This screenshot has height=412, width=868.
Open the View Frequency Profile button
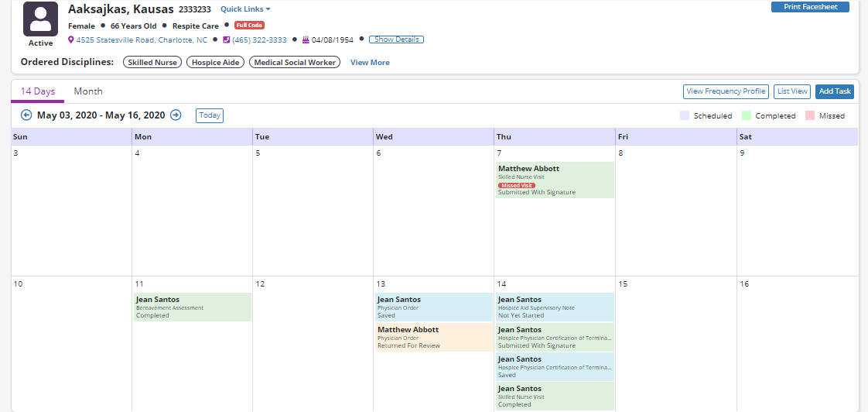click(x=726, y=91)
